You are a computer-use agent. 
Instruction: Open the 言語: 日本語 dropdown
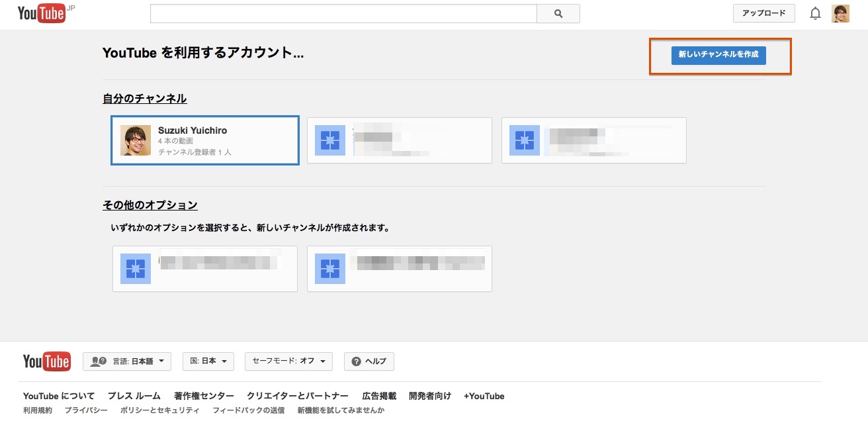[x=127, y=361]
